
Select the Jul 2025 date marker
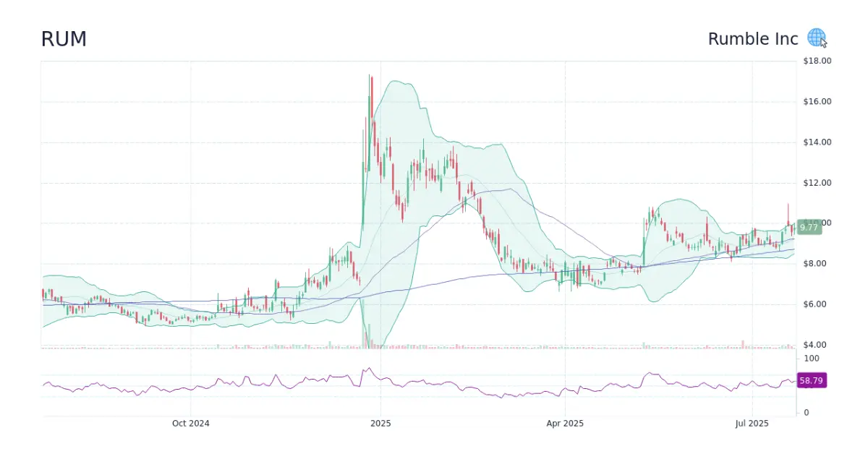tap(752, 423)
